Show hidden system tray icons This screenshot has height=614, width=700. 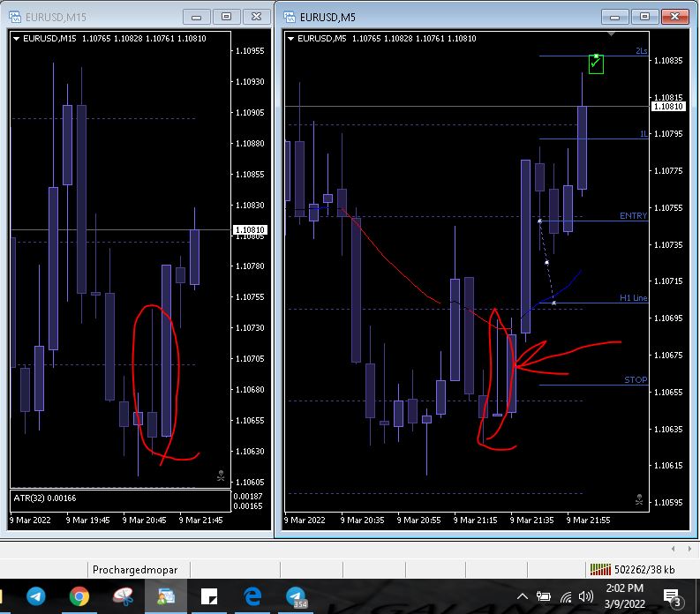coord(523,596)
